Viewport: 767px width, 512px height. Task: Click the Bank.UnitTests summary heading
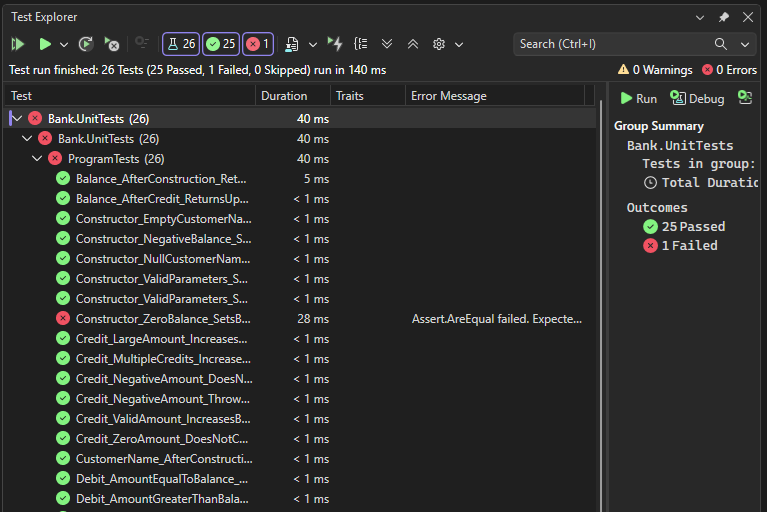tap(680, 146)
